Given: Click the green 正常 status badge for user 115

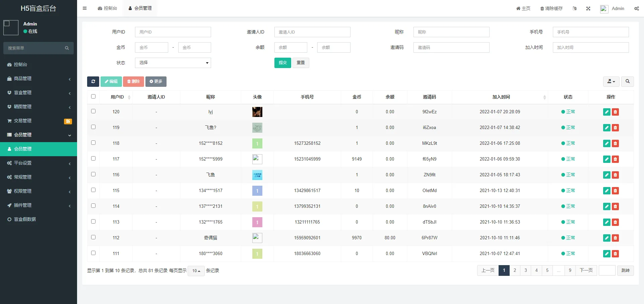Looking at the screenshot, I should 568,190.
